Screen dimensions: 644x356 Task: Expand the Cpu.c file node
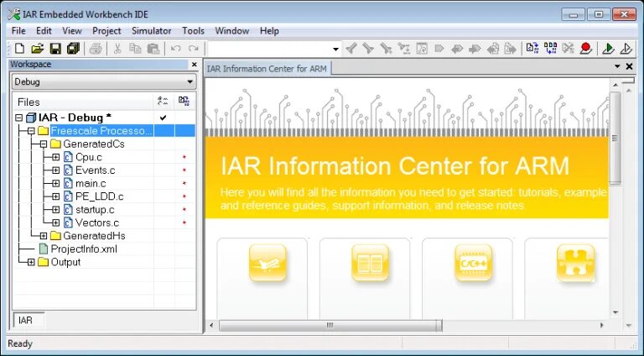coord(56,158)
